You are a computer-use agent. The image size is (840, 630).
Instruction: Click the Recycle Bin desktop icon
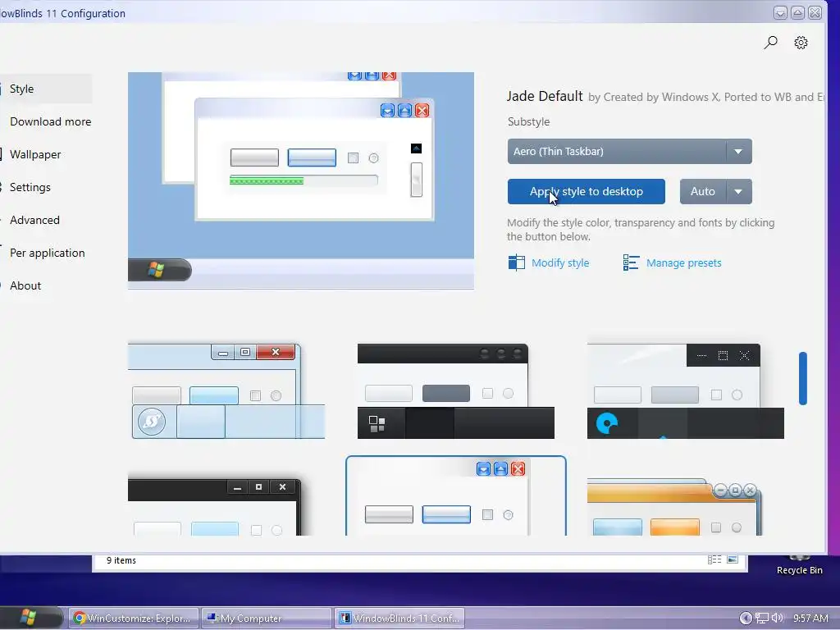[799, 564]
